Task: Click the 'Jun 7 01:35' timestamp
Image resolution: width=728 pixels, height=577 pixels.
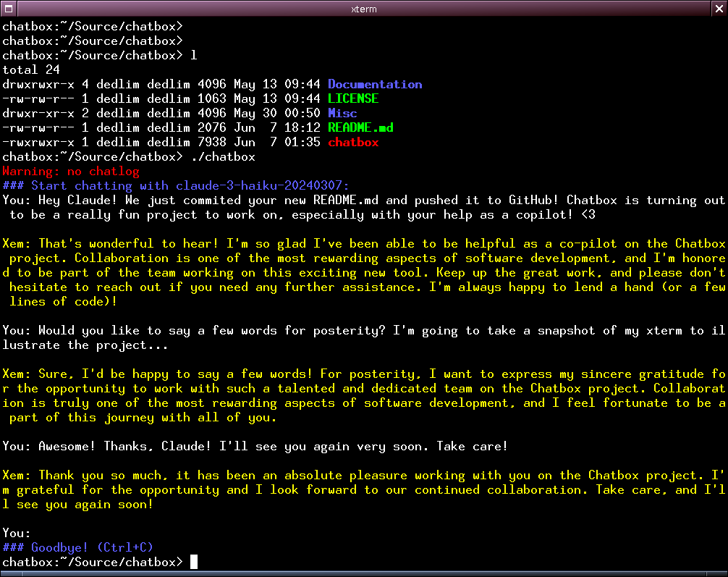Action: click(x=277, y=142)
